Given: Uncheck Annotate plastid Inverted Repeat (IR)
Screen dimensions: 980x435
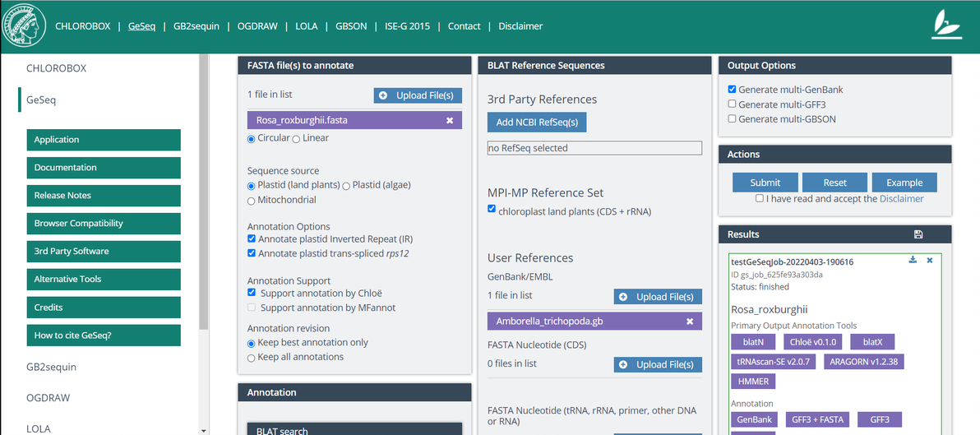Looking at the screenshot, I should pos(252,239).
